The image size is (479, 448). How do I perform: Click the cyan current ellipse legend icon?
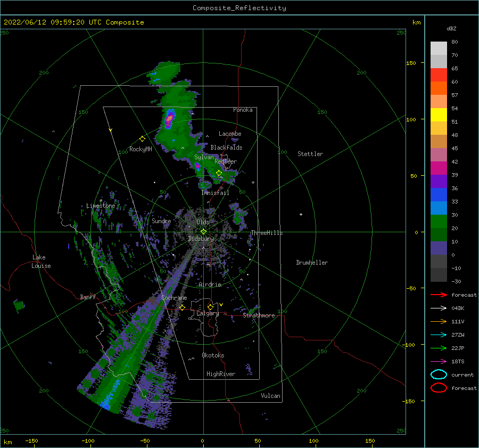(x=439, y=374)
